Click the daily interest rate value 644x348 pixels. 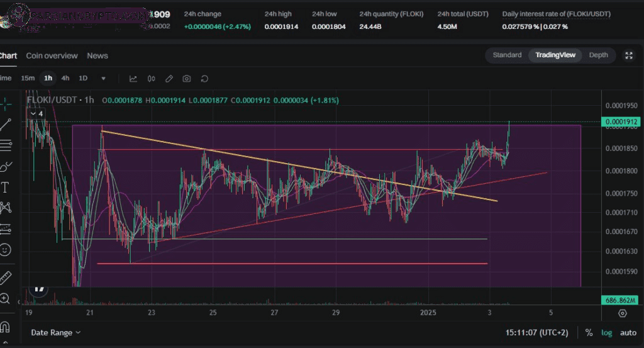pyautogui.click(x=535, y=26)
